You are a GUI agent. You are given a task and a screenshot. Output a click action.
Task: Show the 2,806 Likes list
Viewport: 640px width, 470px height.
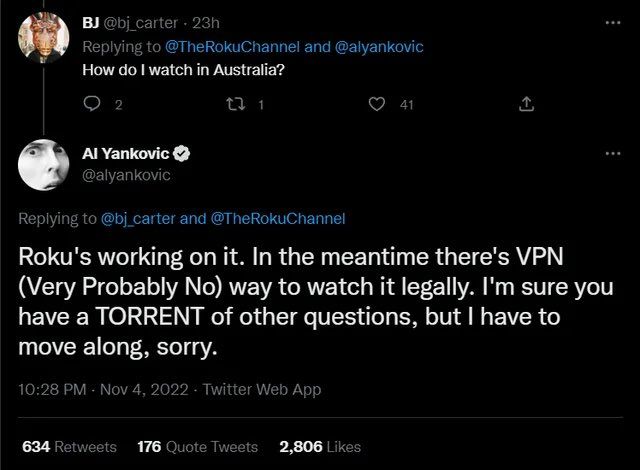click(319, 447)
